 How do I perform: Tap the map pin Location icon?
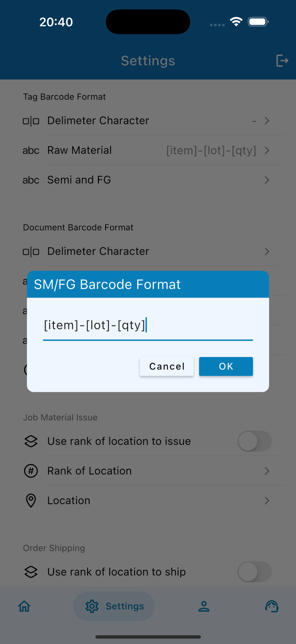[x=31, y=500]
